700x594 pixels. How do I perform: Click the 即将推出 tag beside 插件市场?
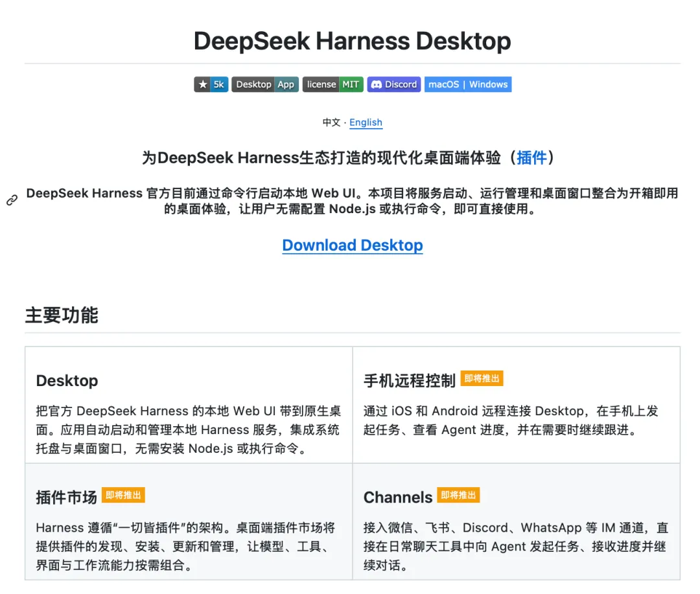123,496
